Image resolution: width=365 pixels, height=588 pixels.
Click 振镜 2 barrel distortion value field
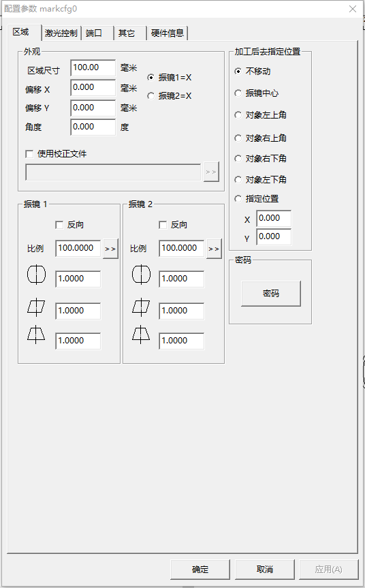click(181, 279)
